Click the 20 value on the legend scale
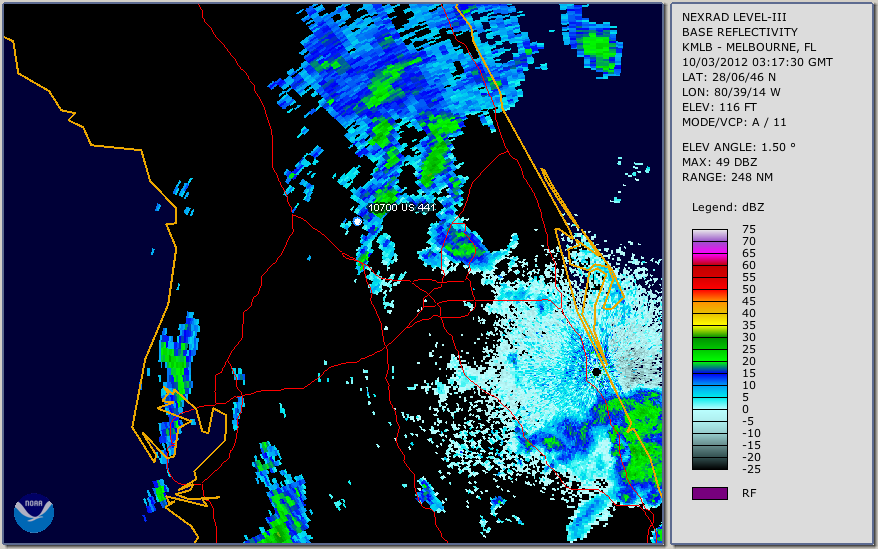The width and height of the screenshot is (878, 549). 749,361
